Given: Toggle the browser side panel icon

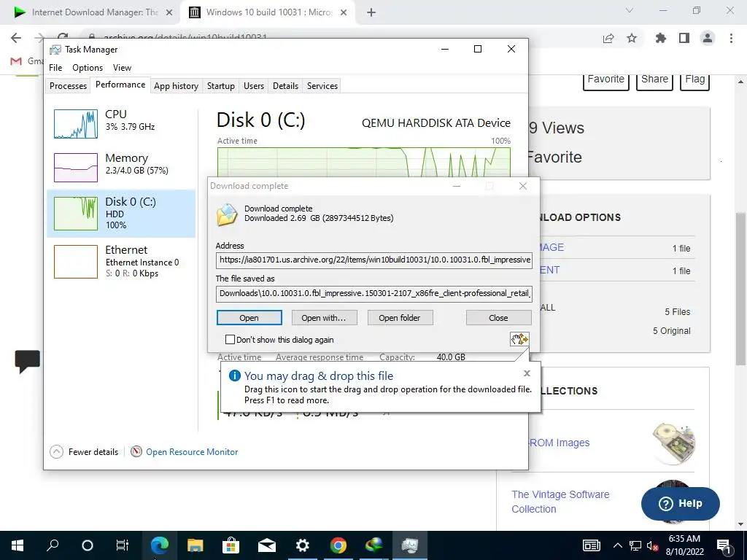Looking at the screenshot, I should 684,38.
